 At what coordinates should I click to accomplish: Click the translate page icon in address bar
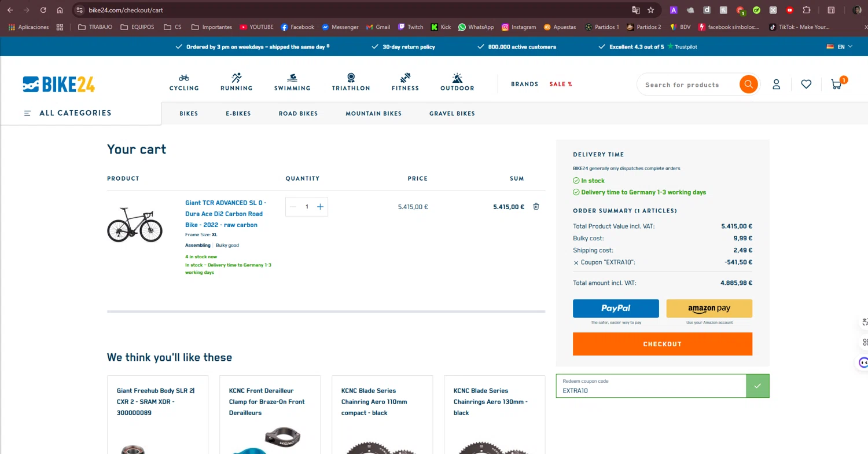click(x=636, y=10)
